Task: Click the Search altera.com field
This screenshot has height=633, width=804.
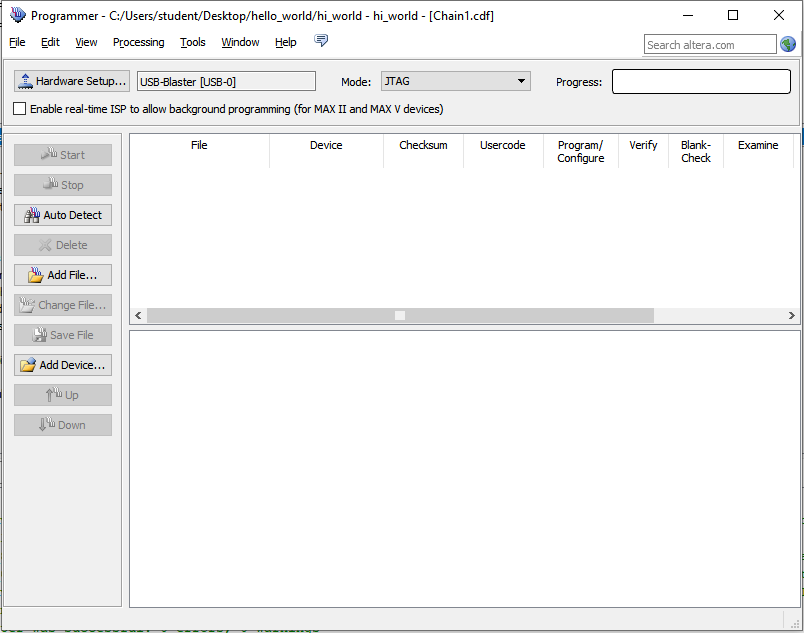Action: [x=709, y=44]
